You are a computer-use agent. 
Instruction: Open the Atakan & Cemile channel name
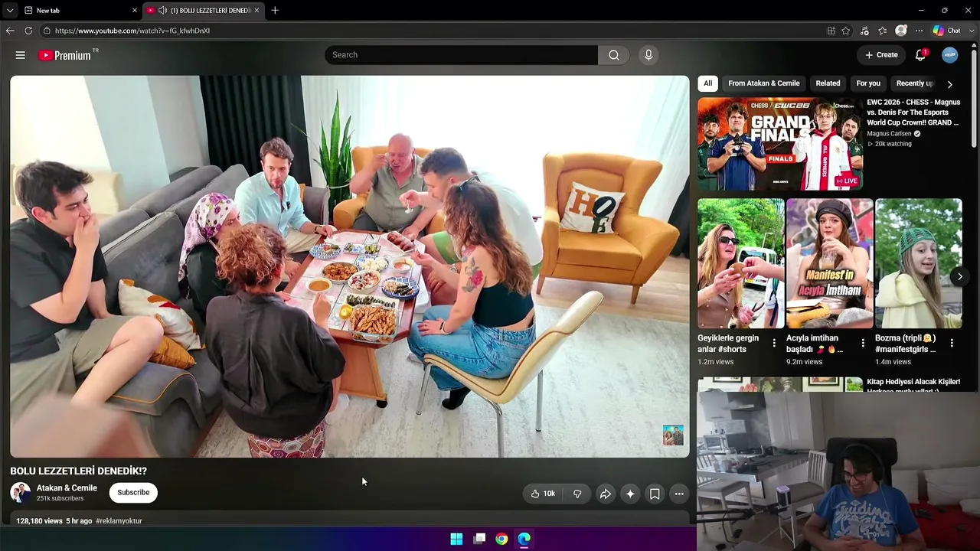coord(67,488)
